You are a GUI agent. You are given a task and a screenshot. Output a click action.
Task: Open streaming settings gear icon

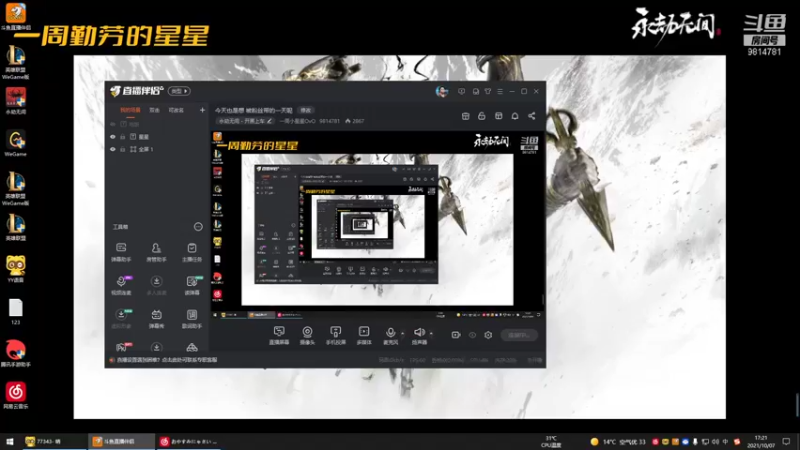coord(488,335)
